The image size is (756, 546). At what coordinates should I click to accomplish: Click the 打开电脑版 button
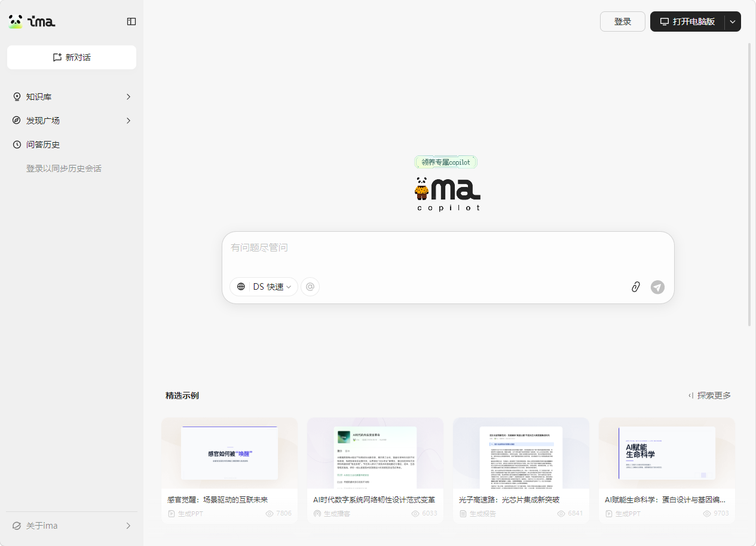point(687,22)
